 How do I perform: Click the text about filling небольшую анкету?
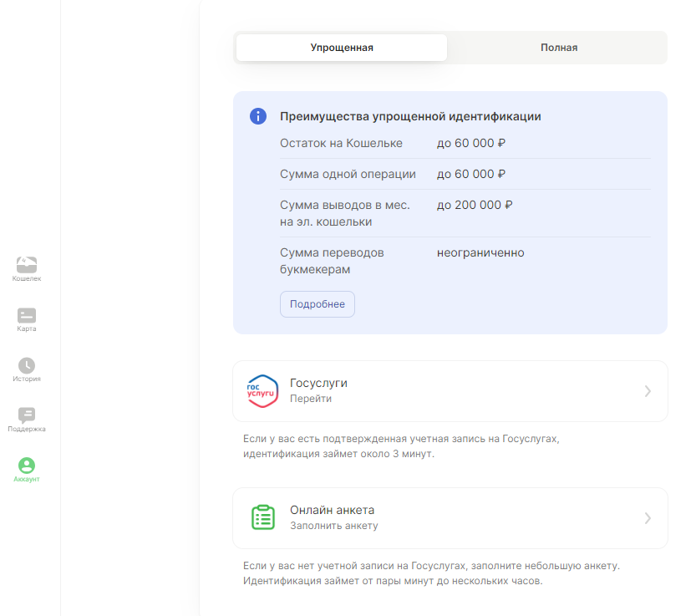point(431,573)
